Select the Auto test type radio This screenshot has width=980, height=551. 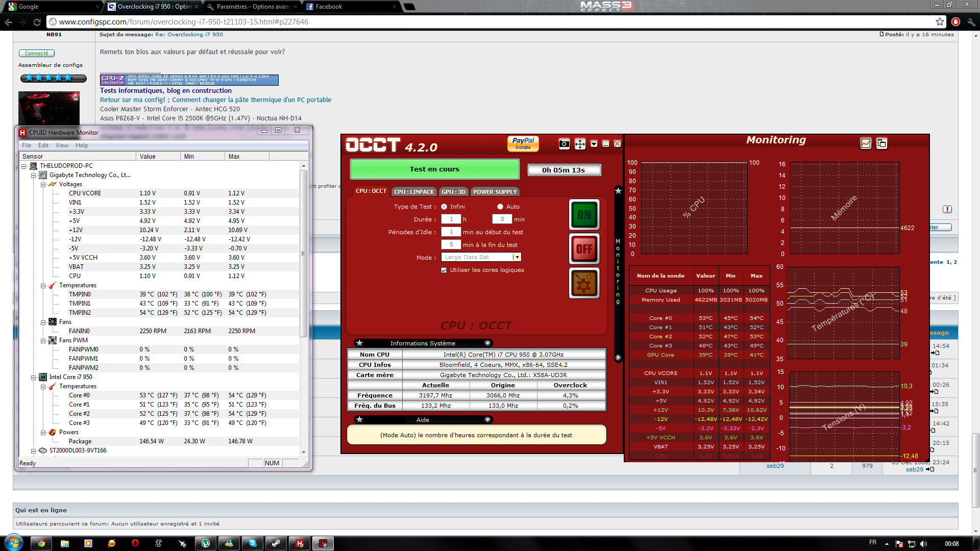coord(500,207)
